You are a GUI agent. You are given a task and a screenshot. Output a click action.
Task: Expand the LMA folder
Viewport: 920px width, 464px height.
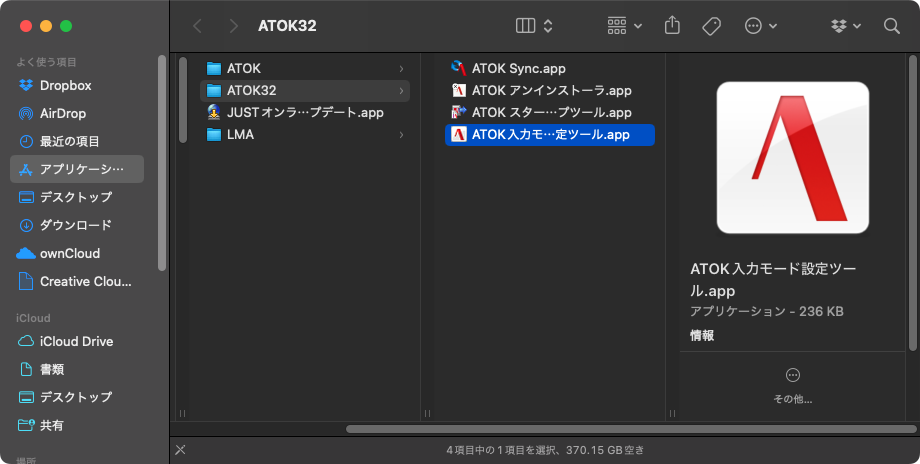pos(305,135)
